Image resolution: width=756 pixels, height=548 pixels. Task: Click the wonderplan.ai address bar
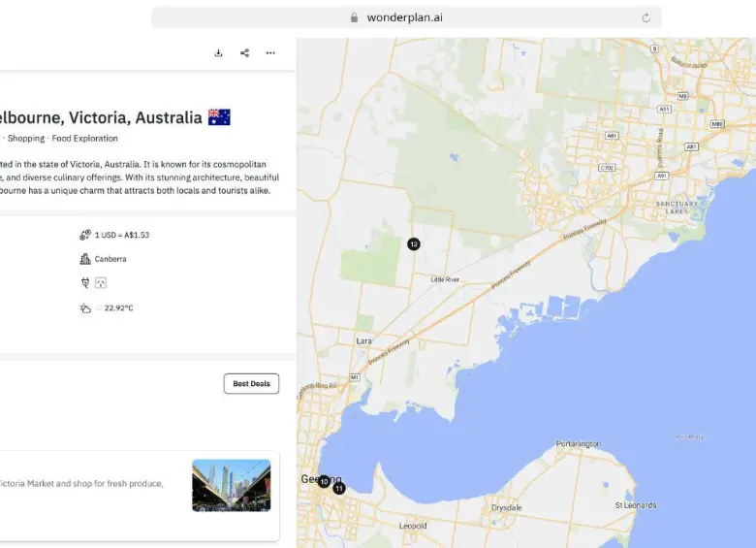pyautogui.click(x=405, y=17)
